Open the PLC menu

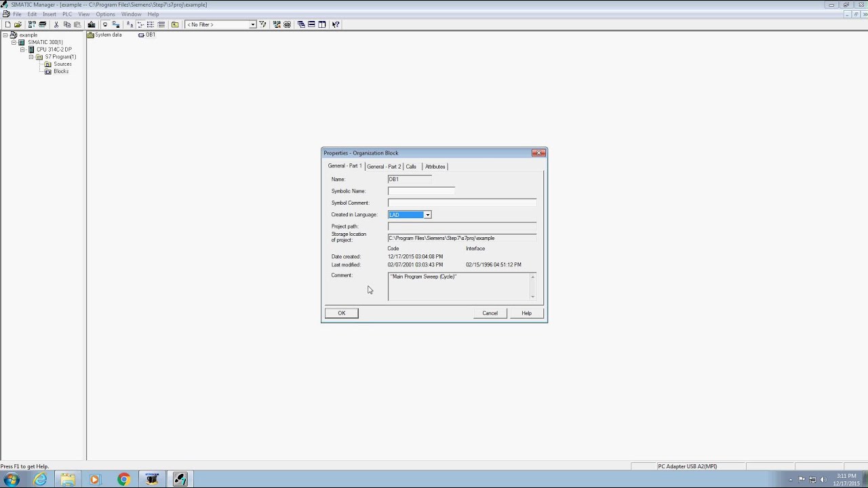67,14
